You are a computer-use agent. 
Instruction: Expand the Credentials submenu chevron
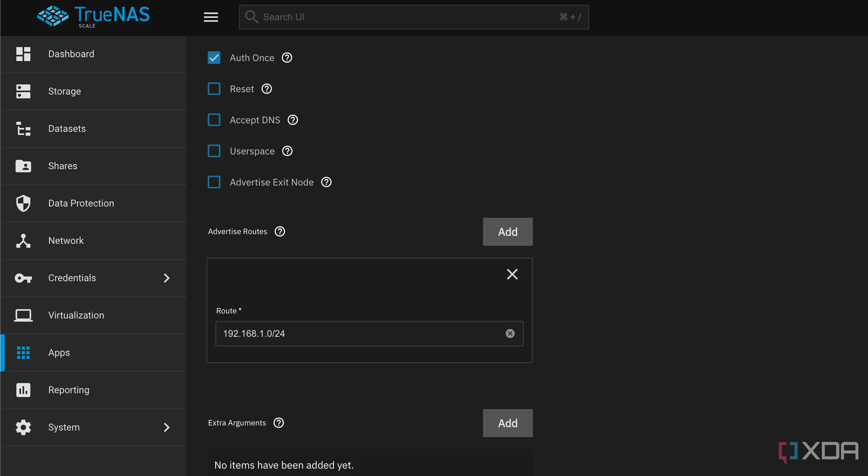coord(167,278)
